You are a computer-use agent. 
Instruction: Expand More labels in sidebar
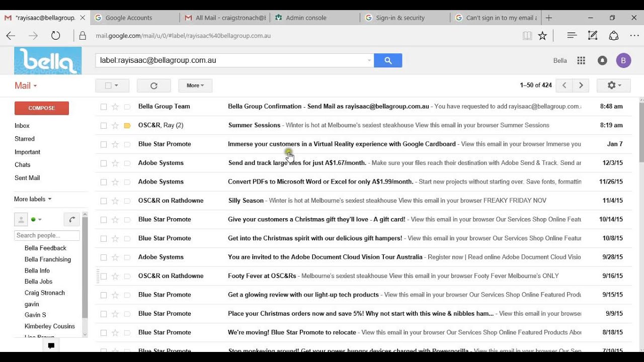click(33, 199)
